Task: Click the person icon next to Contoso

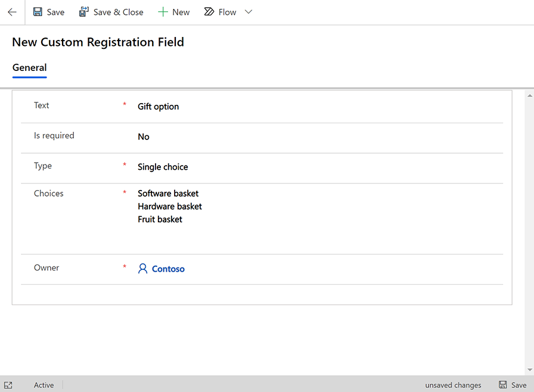Action: [x=142, y=269]
